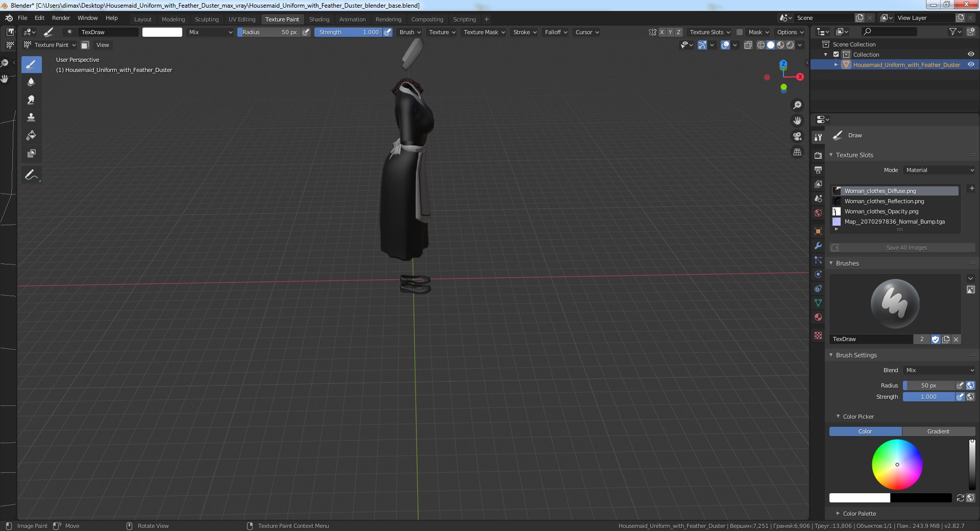
Task: Open the View Layer properties tab
Action: [x=818, y=184]
